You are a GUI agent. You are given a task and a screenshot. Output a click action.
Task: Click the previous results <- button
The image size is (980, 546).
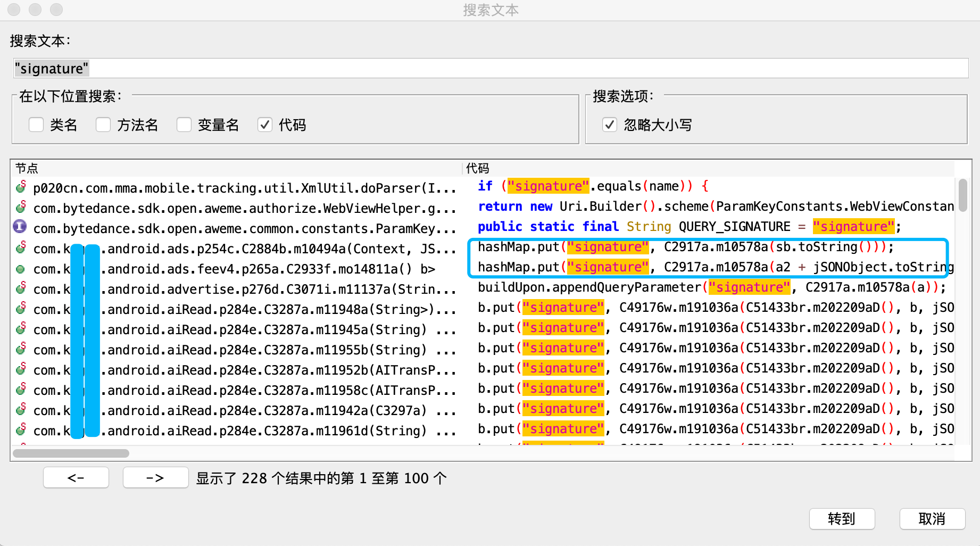click(x=76, y=477)
